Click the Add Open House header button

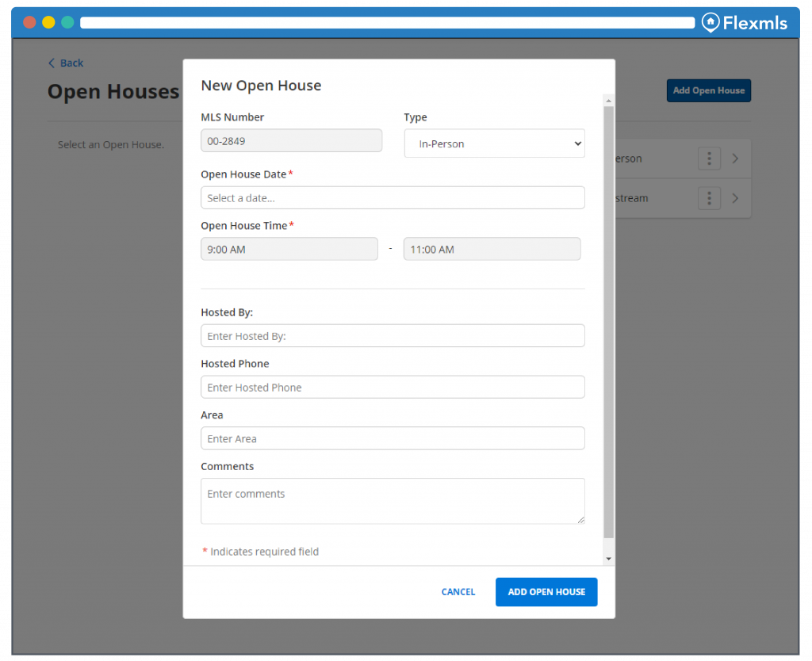tap(708, 90)
